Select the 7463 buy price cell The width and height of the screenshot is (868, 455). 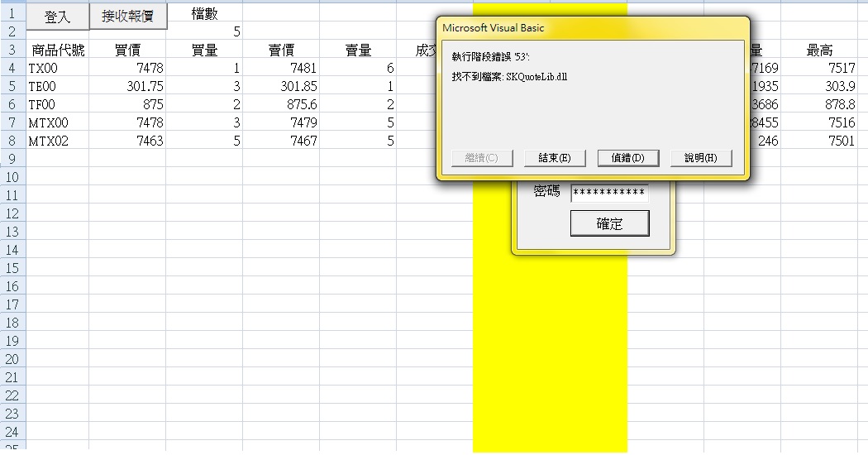(x=127, y=141)
